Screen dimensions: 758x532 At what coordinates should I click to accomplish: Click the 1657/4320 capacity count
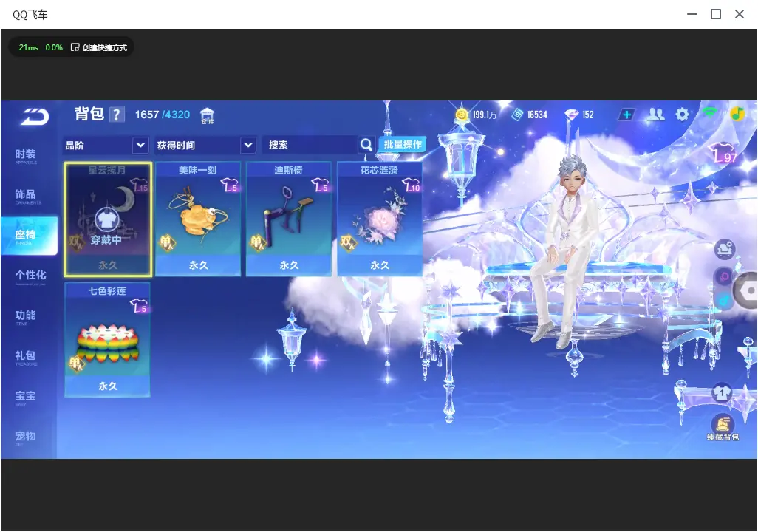[163, 115]
